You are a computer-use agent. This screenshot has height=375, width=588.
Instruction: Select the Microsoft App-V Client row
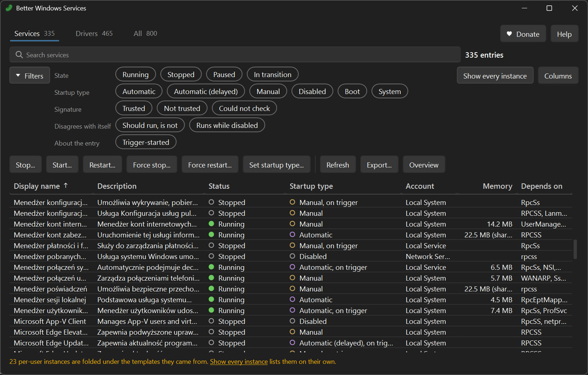[x=290, y=321]
